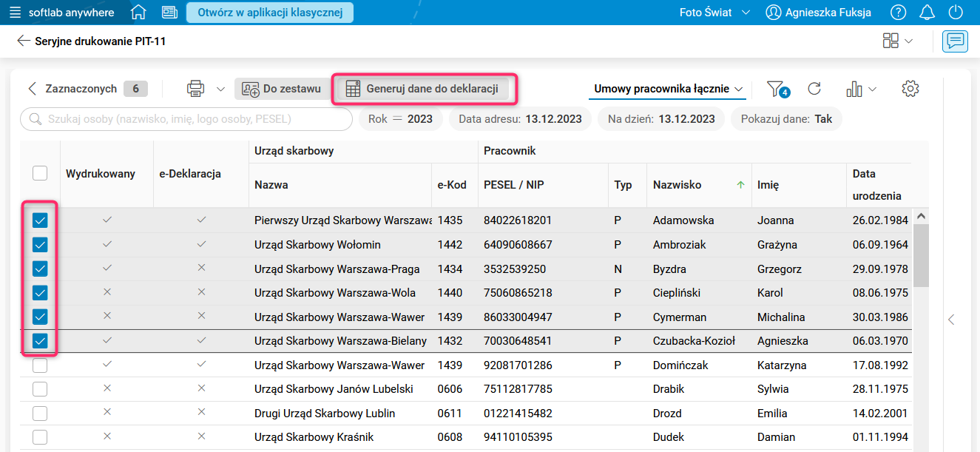Sort by e-Deklaracja column header
This screenshot has height=452, width=980.
point(190,174)
